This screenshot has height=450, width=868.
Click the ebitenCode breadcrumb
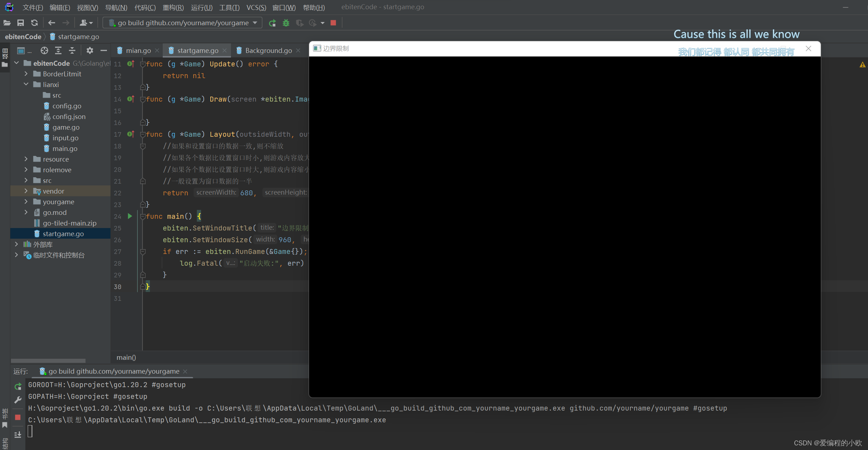(x=23, y=37)
